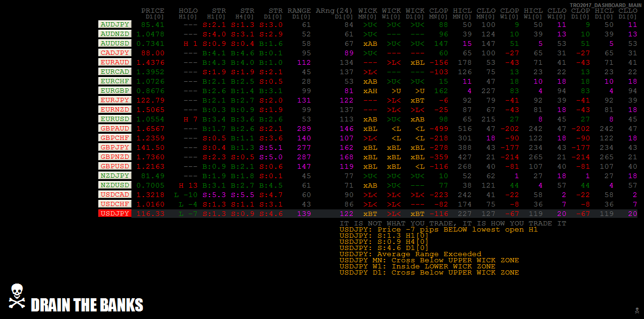Click the -499 value in GBPAUD row
Viewport: 644px width, 319px height.
439,129
